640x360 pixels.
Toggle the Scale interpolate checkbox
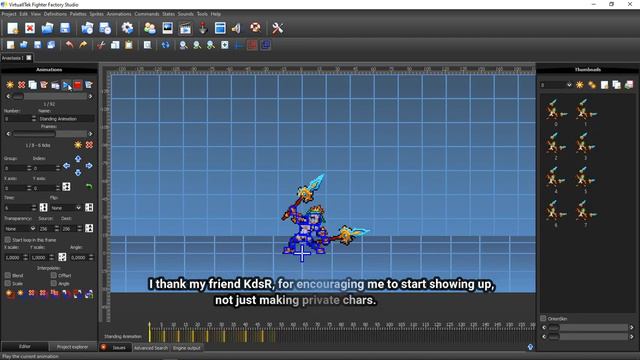click(x=7, y=283)
